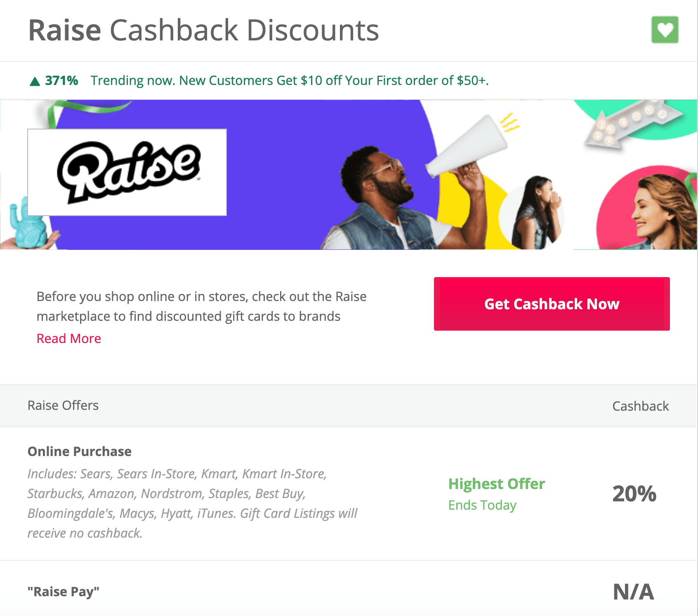Image resolution: width=698 pixels, height=616 pixels.
Task: Click the 20% cashback rate
Action: tap(634, 494)
